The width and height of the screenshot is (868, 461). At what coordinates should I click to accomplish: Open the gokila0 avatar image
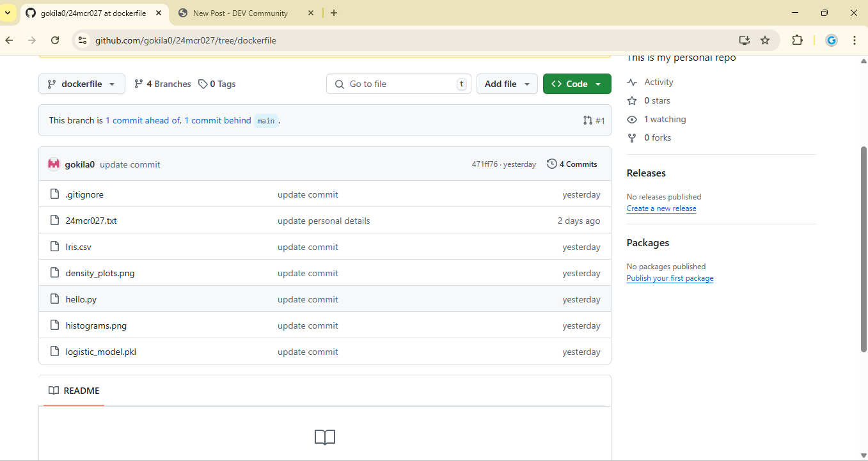tap(54, 164)
